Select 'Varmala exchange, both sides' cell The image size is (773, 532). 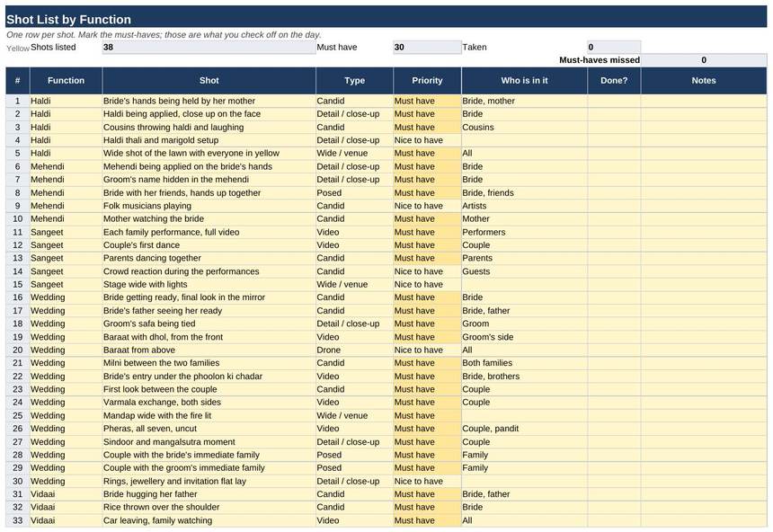[209, 403]
